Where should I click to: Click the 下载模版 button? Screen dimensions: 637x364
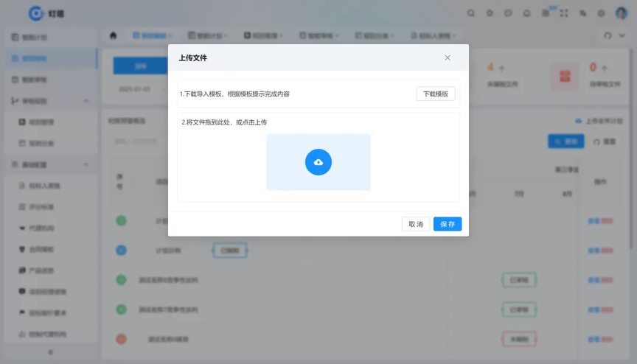(x=436, y=94)
